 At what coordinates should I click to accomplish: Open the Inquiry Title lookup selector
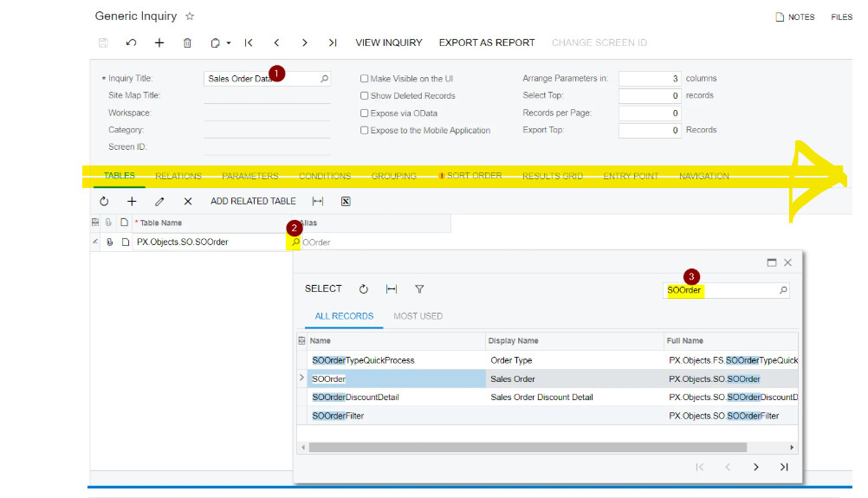pyautogui.click(x=325, y=79)
